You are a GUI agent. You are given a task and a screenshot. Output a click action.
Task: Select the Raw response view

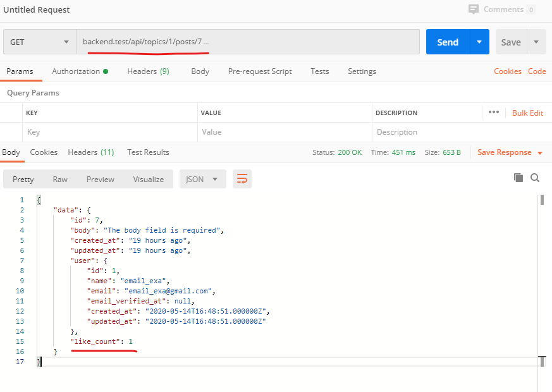pyautogui.click(x=60, y=179)
